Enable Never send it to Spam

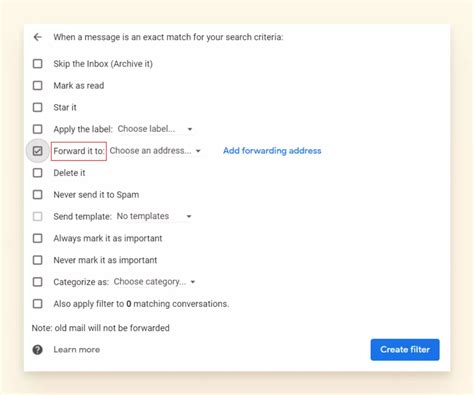click(38, 194)
